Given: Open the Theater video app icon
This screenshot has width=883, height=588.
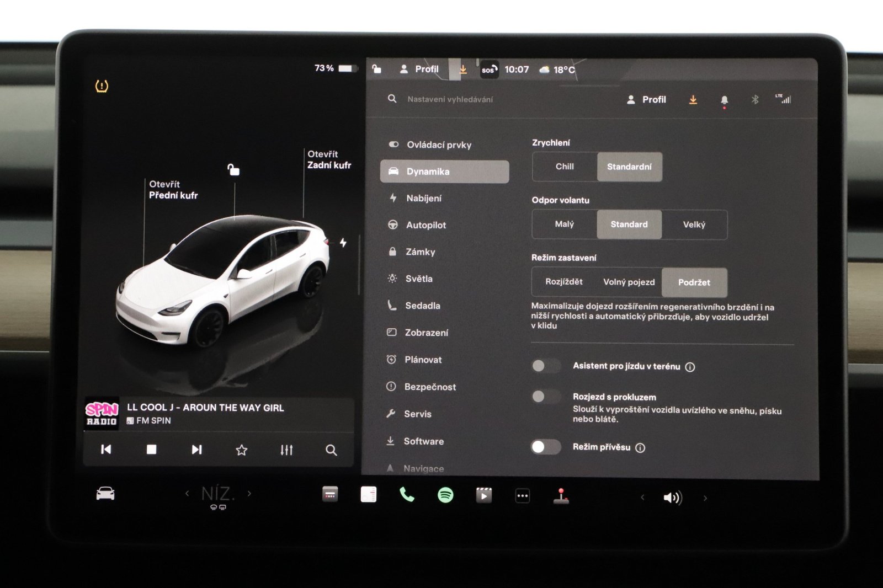Looking at the screenshot, I should click(x=484, y=495).
